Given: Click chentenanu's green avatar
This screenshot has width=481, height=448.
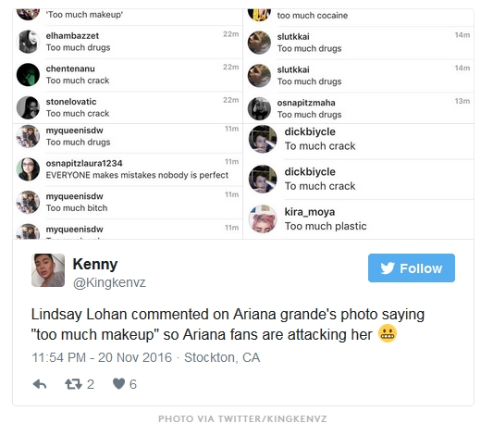Looking at the screenshot, I should [28, 75].
